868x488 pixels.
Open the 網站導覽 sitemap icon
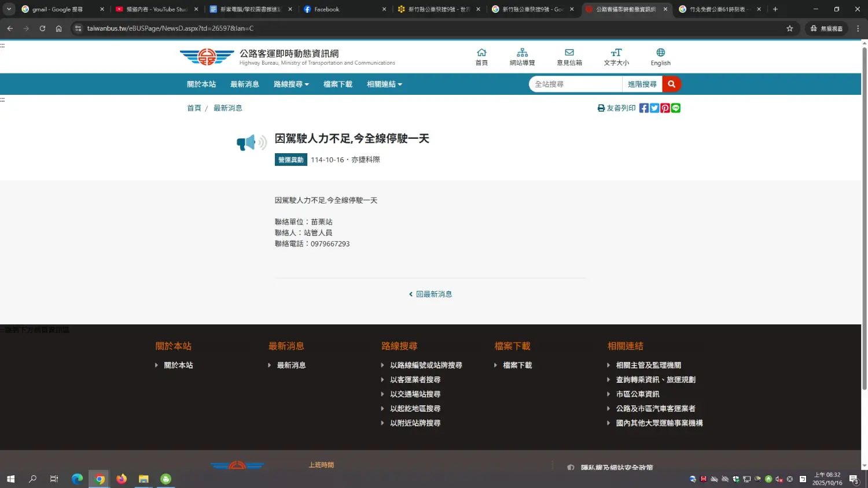point(522,57)
